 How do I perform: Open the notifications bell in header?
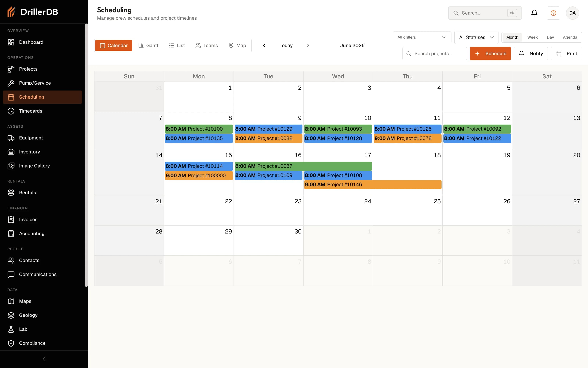tap(534, 13)
